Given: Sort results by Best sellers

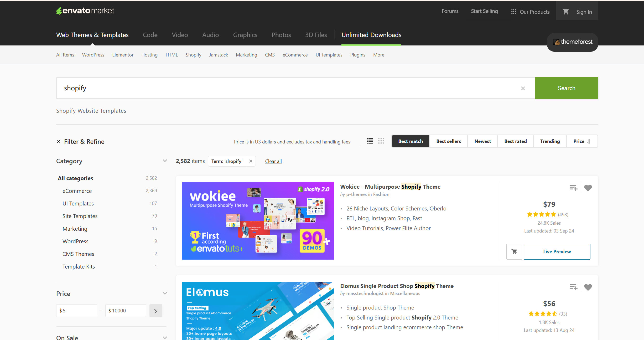Looking at the screenshot, I should tap(448, 141).
